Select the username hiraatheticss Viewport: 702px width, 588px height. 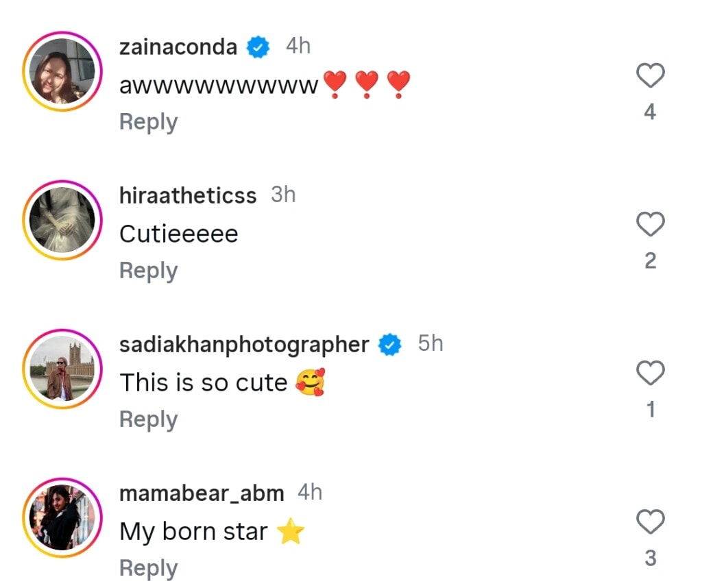pyautogui.click(x=187, y=195)
